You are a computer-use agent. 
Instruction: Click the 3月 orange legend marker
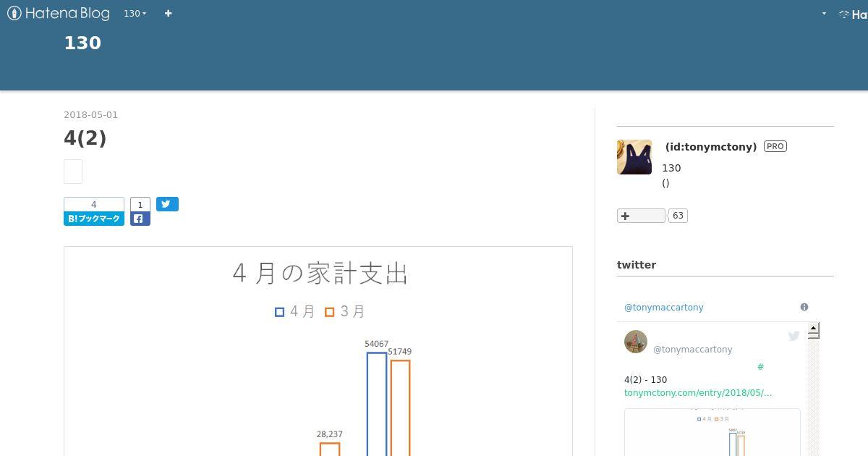click(x=330, y=312)
